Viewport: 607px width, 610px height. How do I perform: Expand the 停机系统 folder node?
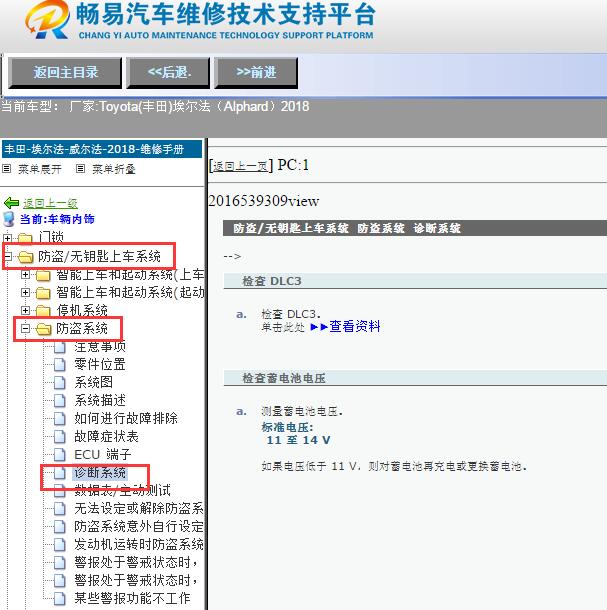(25, 310)
